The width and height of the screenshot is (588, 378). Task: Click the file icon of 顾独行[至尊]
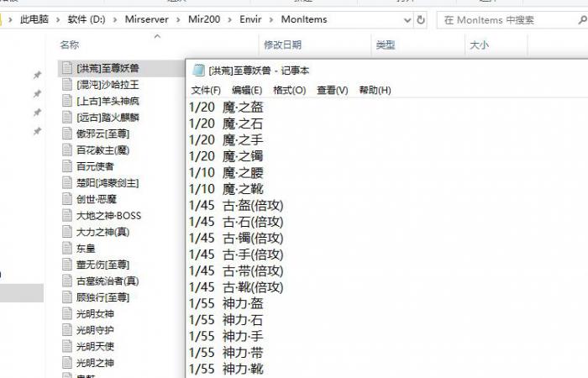pos(67,297)
